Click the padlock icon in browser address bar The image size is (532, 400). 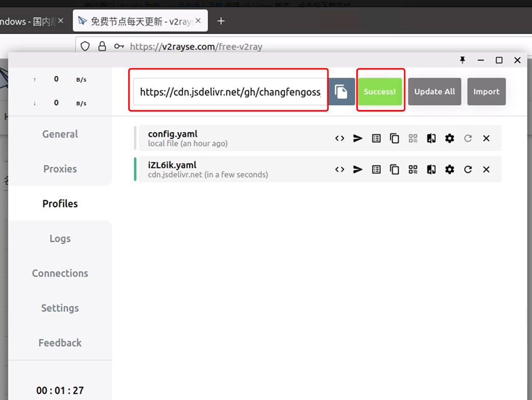tap(102, 46)
